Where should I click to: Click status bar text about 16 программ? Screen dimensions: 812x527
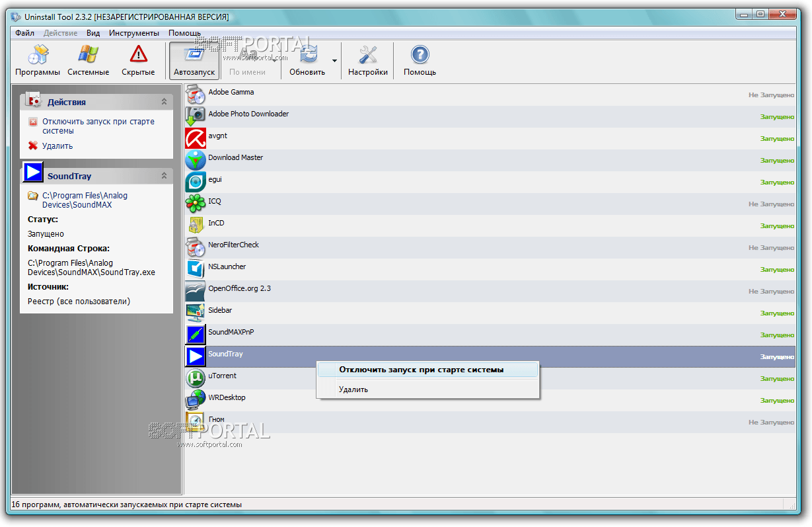coord(127,505)
